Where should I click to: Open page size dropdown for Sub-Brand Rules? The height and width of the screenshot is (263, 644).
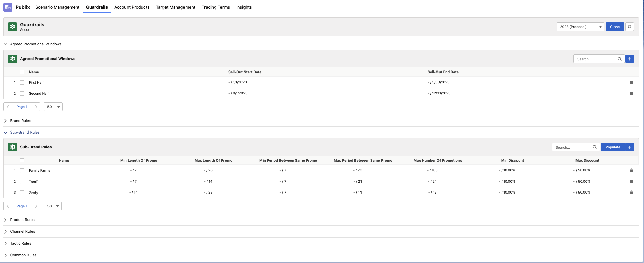click(53, 206)
